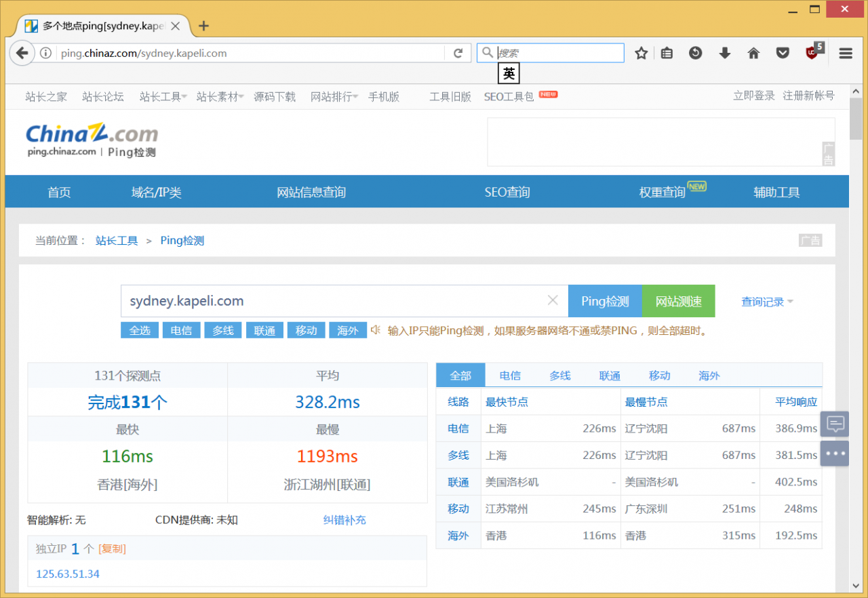Switch to the 海外 results tab
Viewport: 868px width, 598px height.
pyautogui.click(x=709, y=376)
